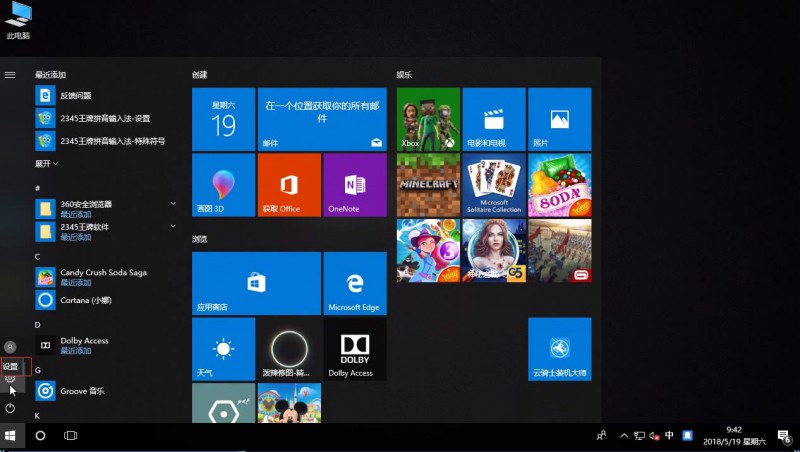Expand the 360安全浏览器 folder chevron
The image size is (800, 452).
173,204
